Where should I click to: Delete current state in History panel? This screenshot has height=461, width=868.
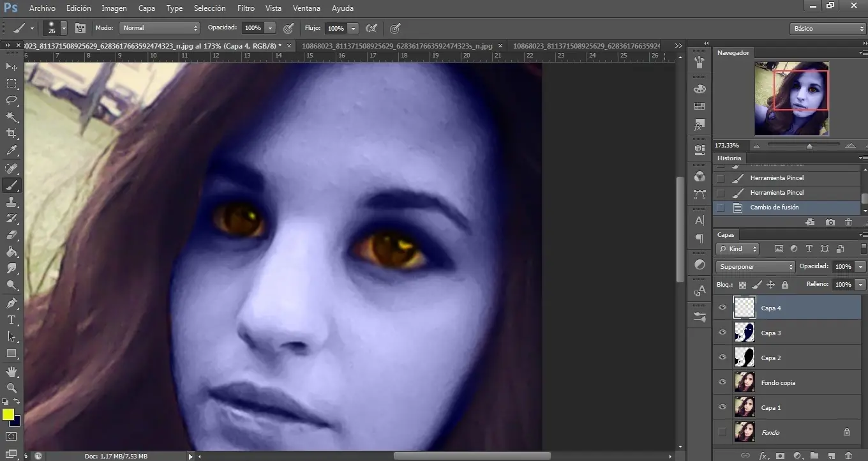pos(848,222)
